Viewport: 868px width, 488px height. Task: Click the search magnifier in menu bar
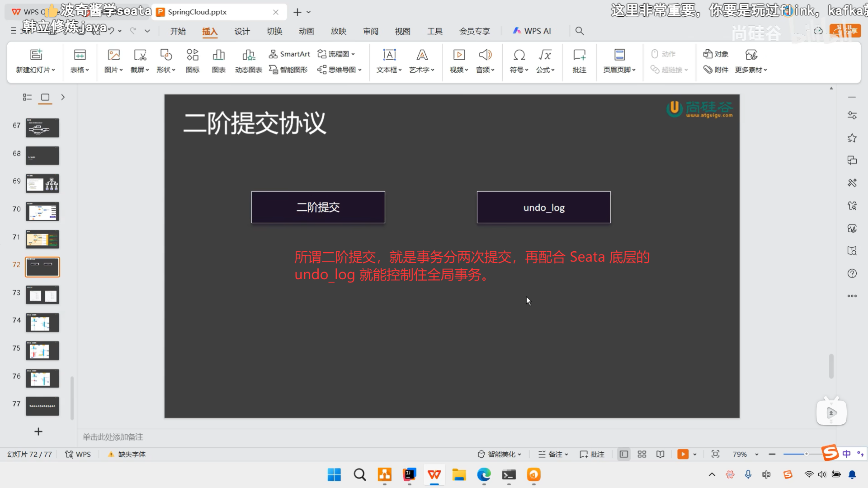point(580,31)
